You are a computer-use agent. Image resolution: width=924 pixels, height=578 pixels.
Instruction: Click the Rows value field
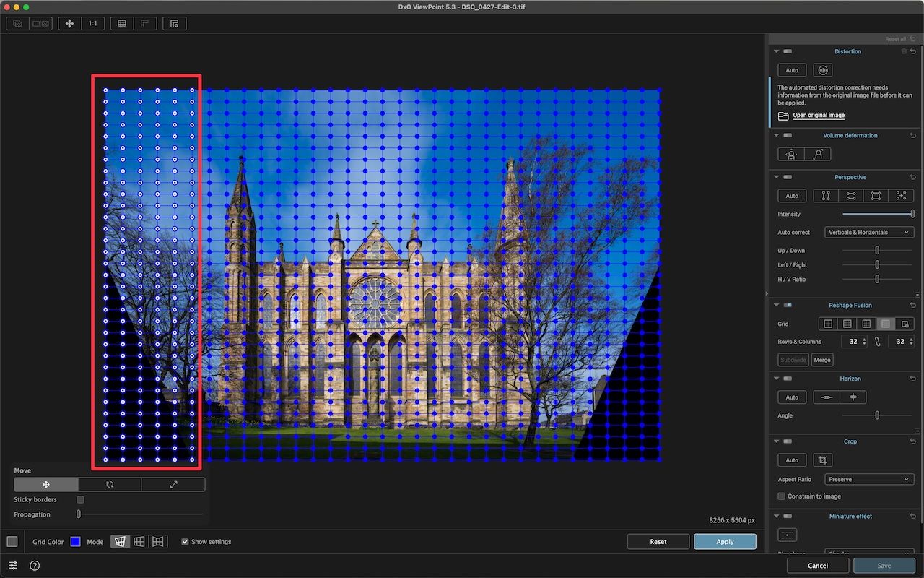pyautogui.click(x=854, y=342)
